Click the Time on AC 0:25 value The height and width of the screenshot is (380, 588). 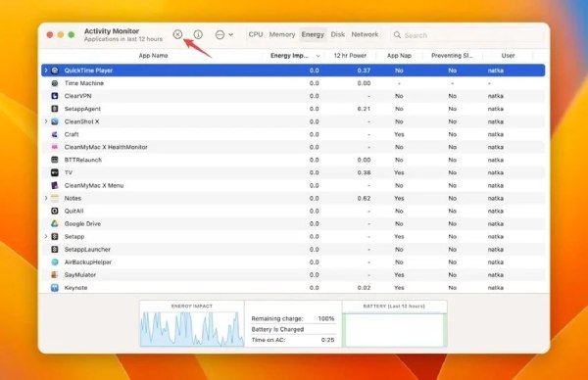pos(327,340)
